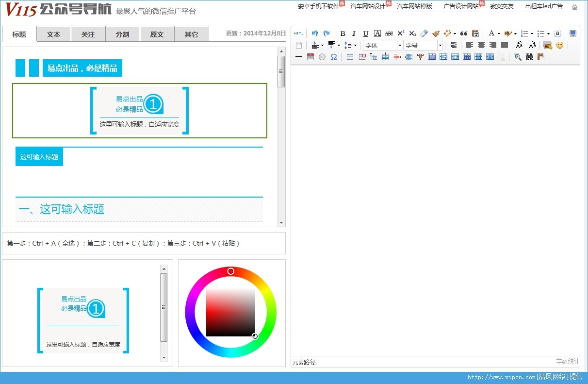Insert special character with omega icon
The height and width of the screenshot is (384, 588).
(x=334, y=57)
